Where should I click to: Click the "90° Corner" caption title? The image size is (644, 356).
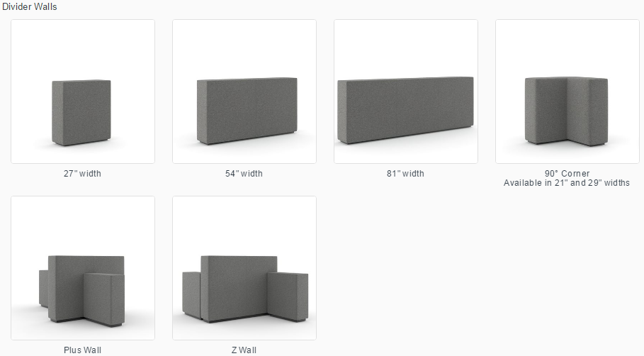click(567, 174)
